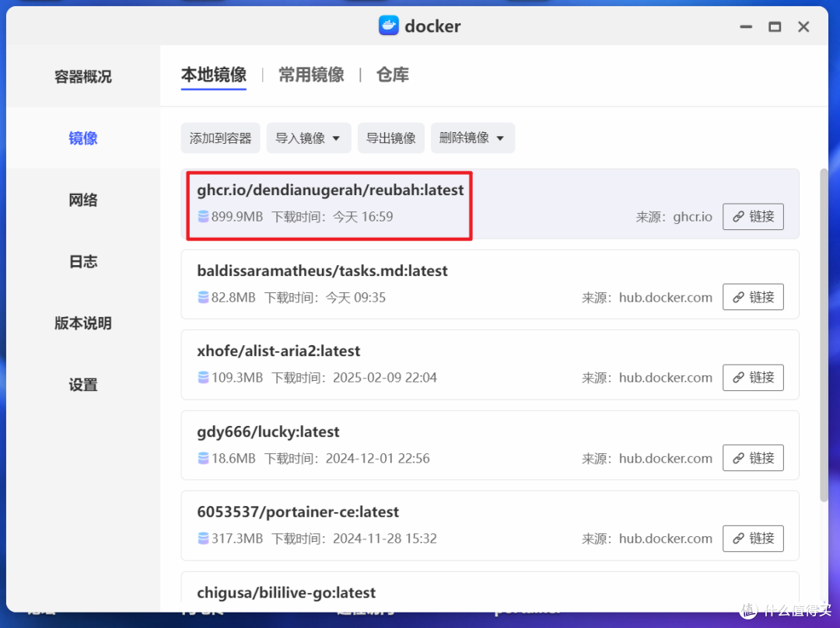Click size icon beside 18.6MB
Viewport: 840px width, 628px height.
coord(203,459)
